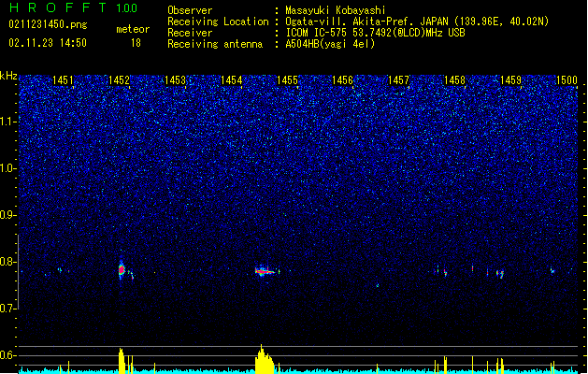This screenshot has height=374, width=588.
Task: Click the 1457 time marker
Action: point(398,80)
